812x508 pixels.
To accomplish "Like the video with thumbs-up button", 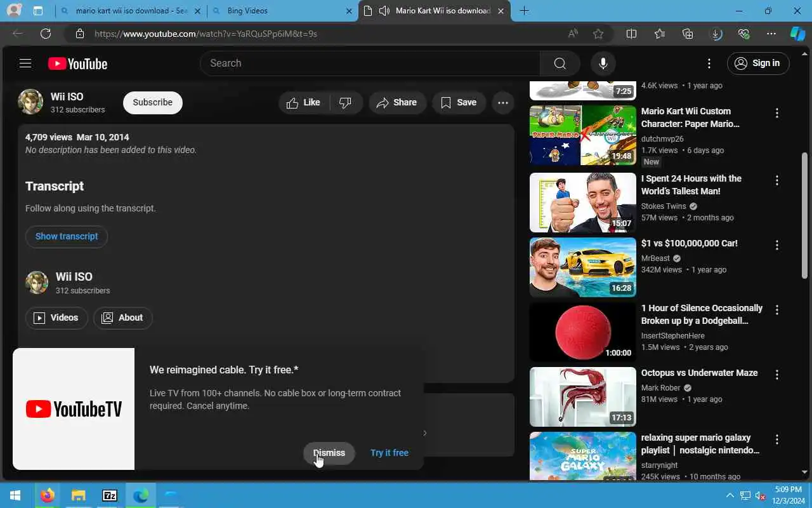I will pos(304,102).
